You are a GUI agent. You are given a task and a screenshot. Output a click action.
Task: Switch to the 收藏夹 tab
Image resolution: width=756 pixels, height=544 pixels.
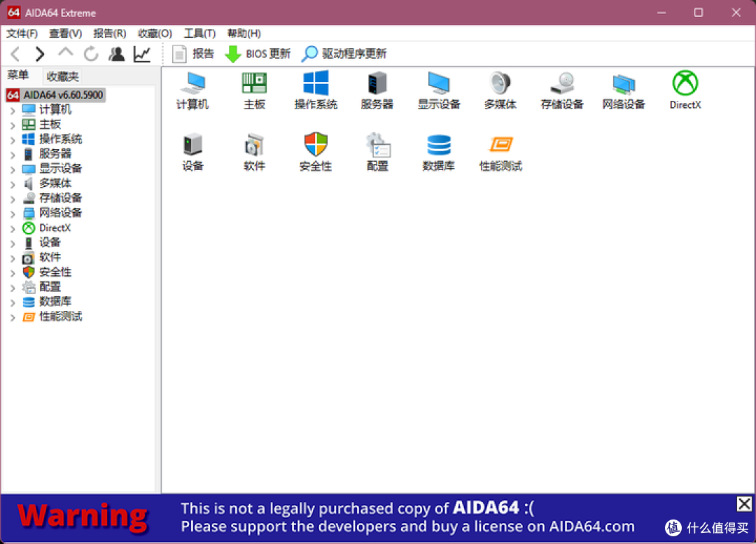tap(62, 76)
